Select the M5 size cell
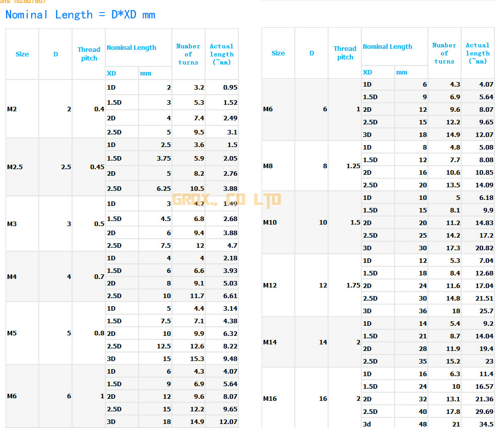The width and height of the screenshot is (504, 428). point(12,333)
